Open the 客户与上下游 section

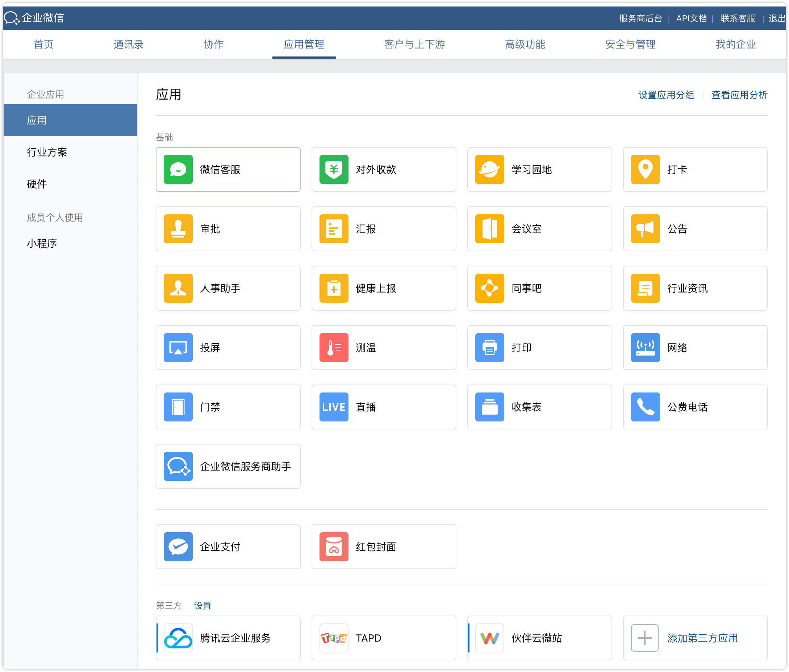[415, 44]
